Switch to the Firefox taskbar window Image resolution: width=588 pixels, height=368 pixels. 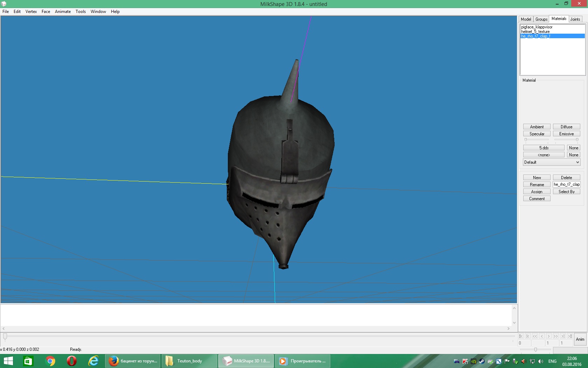[x=133, y=361]
